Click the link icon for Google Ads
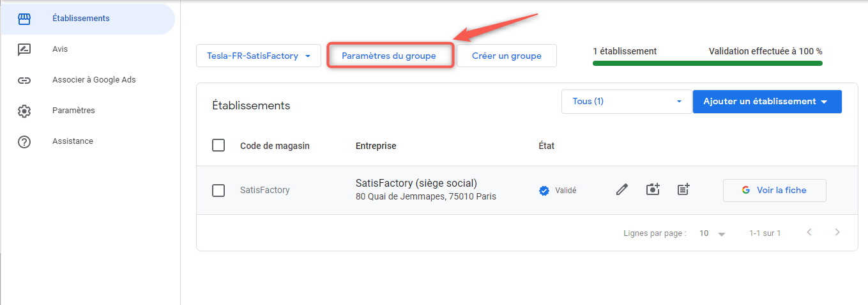The image size is (868, 305). click(x=24, y=80)
